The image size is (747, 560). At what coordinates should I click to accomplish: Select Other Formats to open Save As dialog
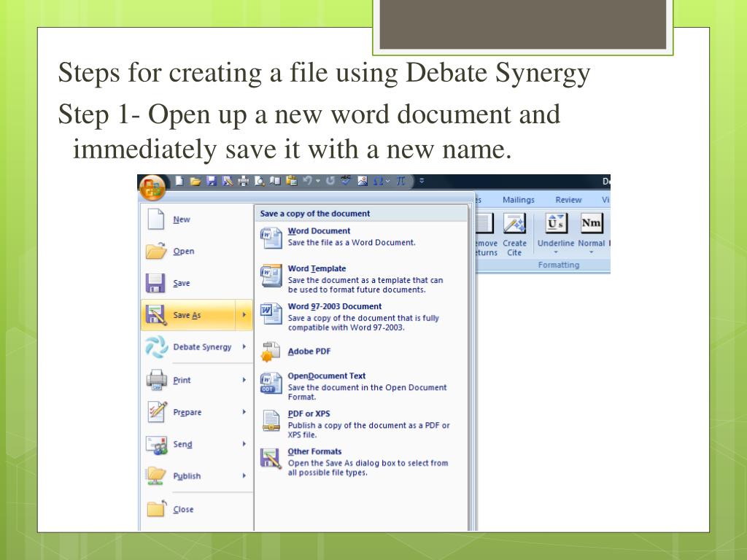pyautogui.click(x=360, y=462)
